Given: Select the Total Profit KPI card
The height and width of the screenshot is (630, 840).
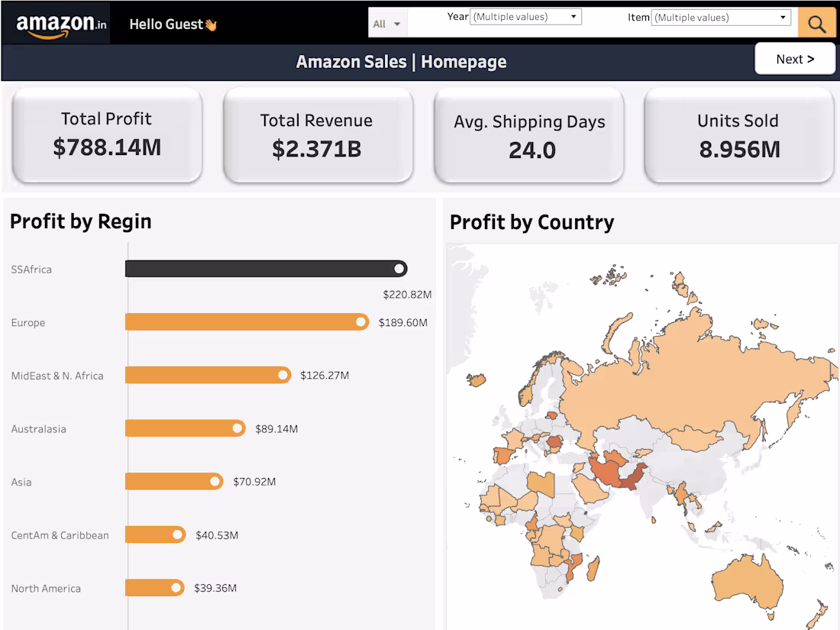Looking at the screenshot, I should click(x=106, y=135).
